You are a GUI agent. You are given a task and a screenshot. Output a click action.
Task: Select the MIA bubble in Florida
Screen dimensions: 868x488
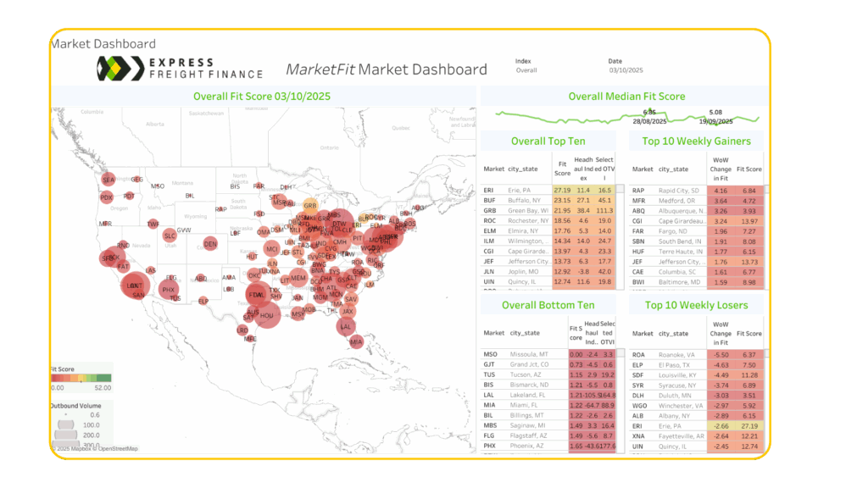(x=356, y=341)
